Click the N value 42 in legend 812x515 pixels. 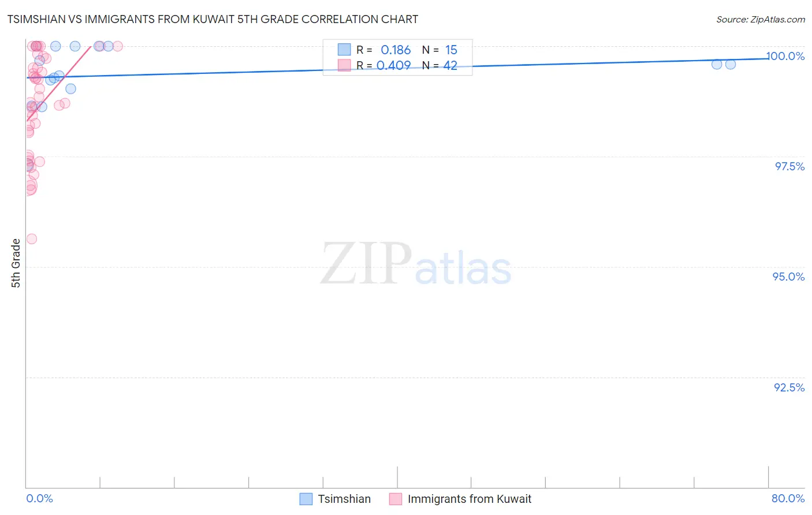point(450,66)
